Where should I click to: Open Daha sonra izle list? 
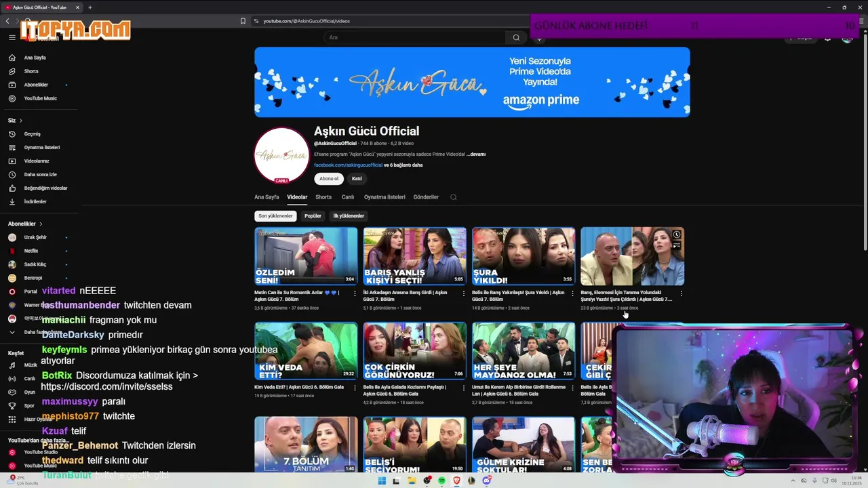pyautogui.click(x=40, y=174)
